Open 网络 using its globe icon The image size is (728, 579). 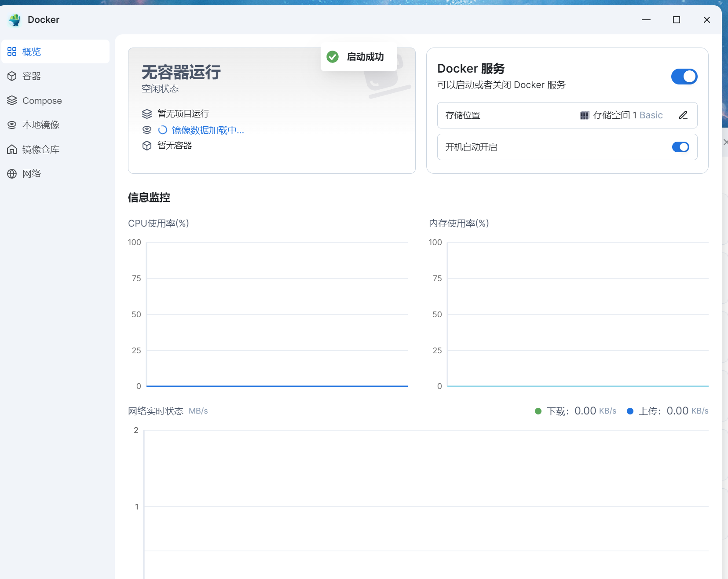click(12, 173)
